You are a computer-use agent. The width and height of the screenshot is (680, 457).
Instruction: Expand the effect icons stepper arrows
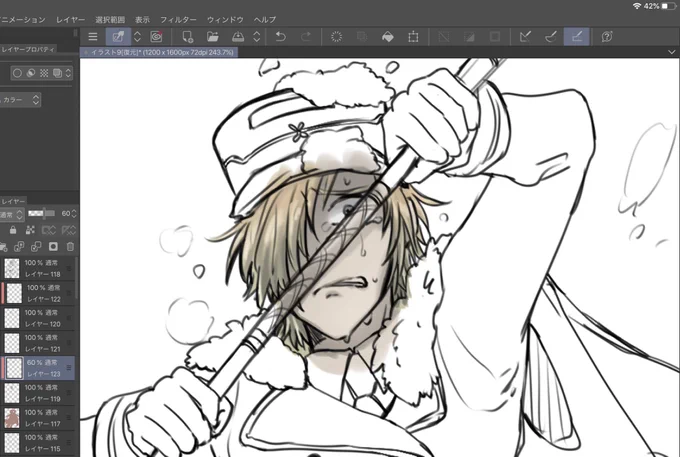pos(68,73)
